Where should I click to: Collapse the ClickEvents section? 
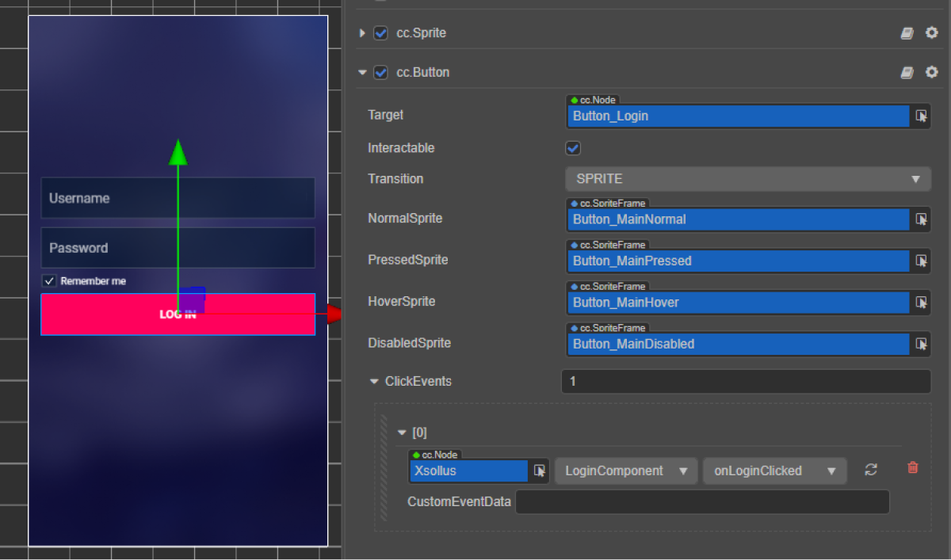[x=374, y=381]
